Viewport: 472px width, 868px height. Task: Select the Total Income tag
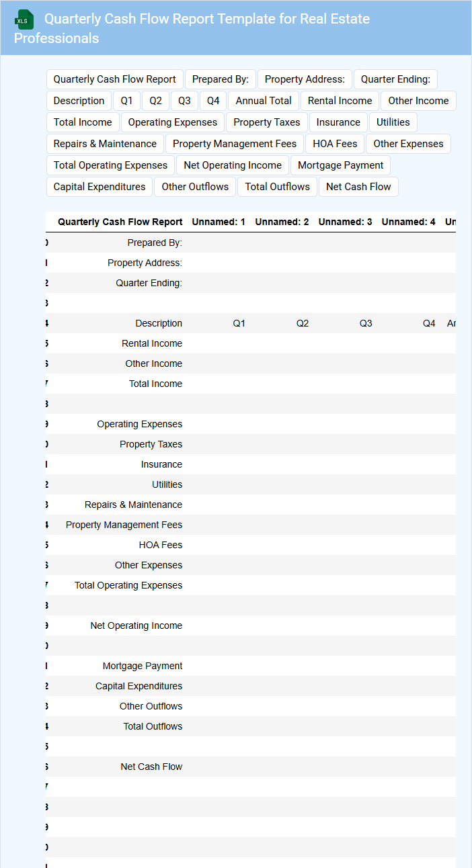click(83, 122)
